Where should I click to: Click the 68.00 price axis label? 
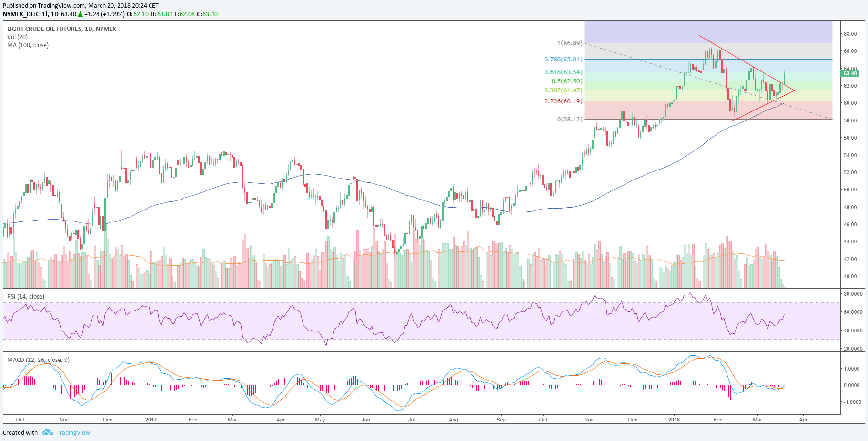[x=850, y=34]
